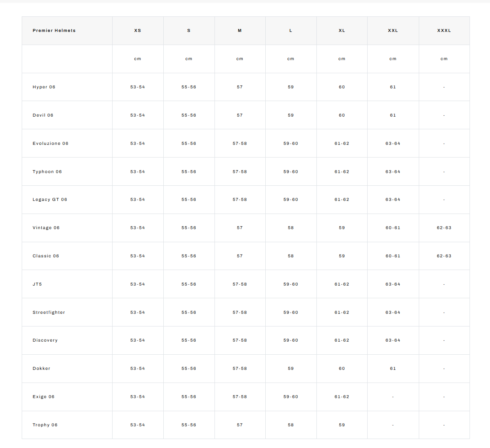490x448 pixels.
Task: Click Evoluzione 06 XXL value 63-64
Action: point(393,143)
